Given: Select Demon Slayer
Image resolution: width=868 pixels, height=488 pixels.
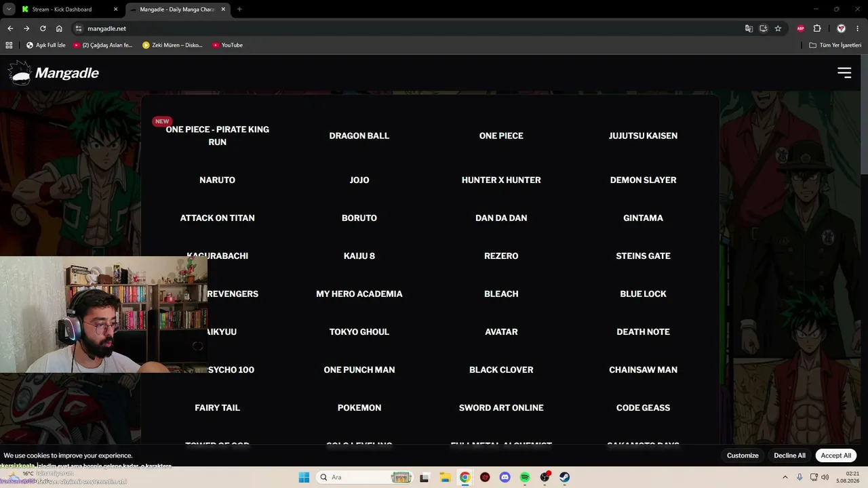Looking at the screenshot, I should (x=643, y=180).
